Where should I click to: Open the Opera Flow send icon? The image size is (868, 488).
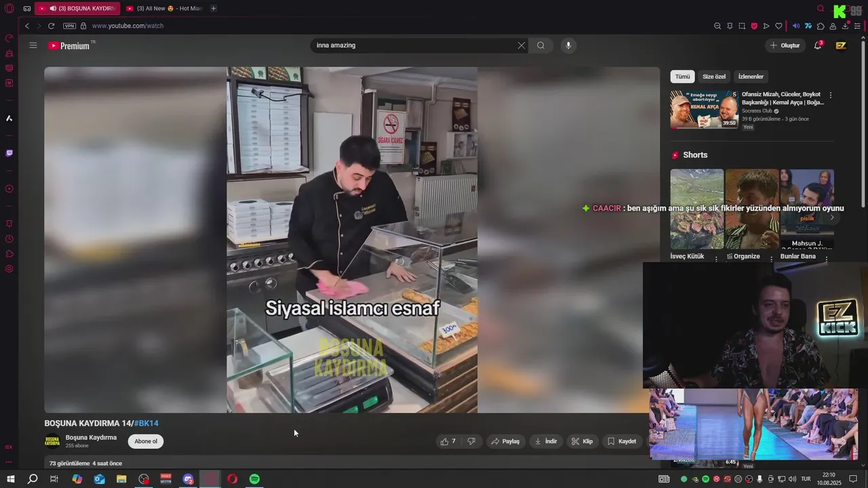(x=766, y=26)
